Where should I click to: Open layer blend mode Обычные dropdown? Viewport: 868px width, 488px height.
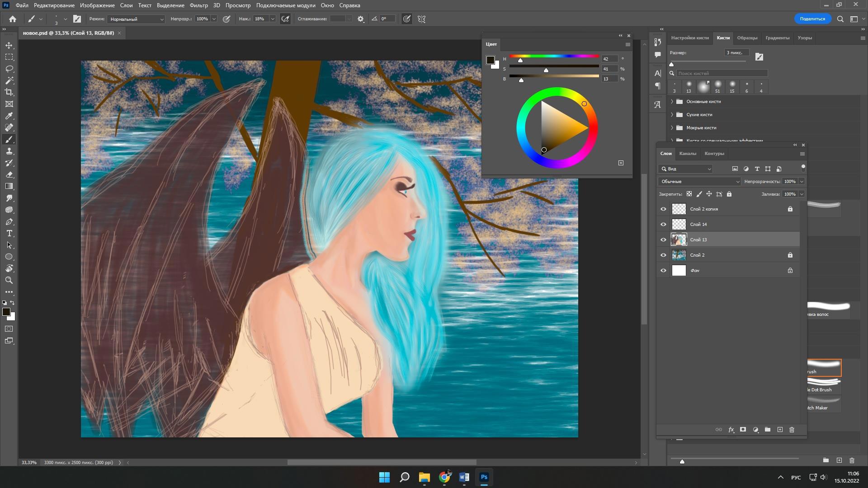pos(699,182)
